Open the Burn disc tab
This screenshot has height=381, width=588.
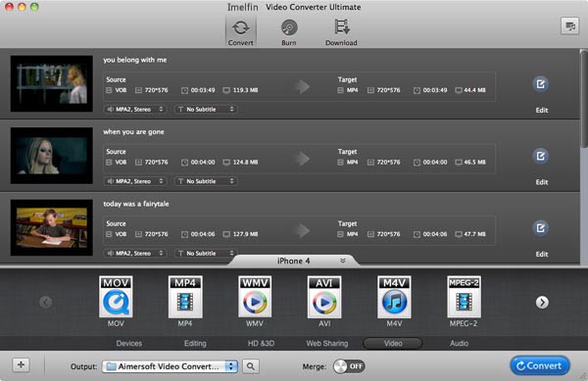(x=289, y=32)
